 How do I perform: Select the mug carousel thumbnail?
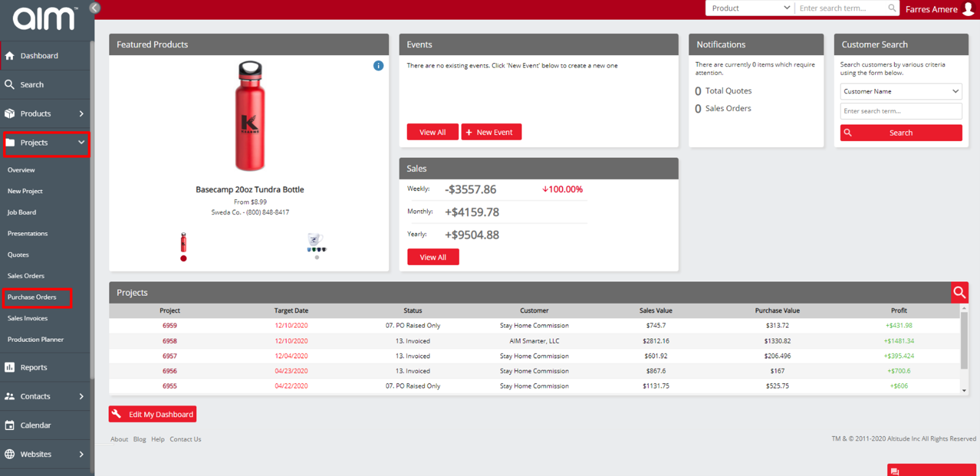tap(316, 243)
